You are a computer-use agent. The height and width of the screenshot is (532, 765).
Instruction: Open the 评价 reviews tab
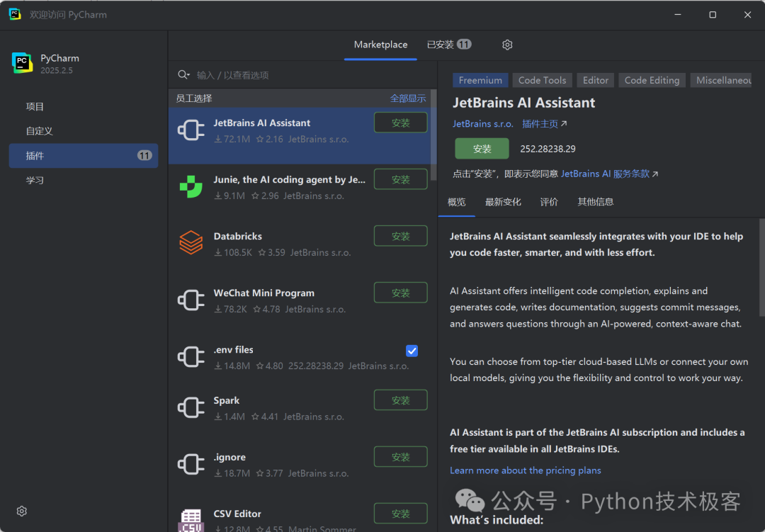coord(549,202)
